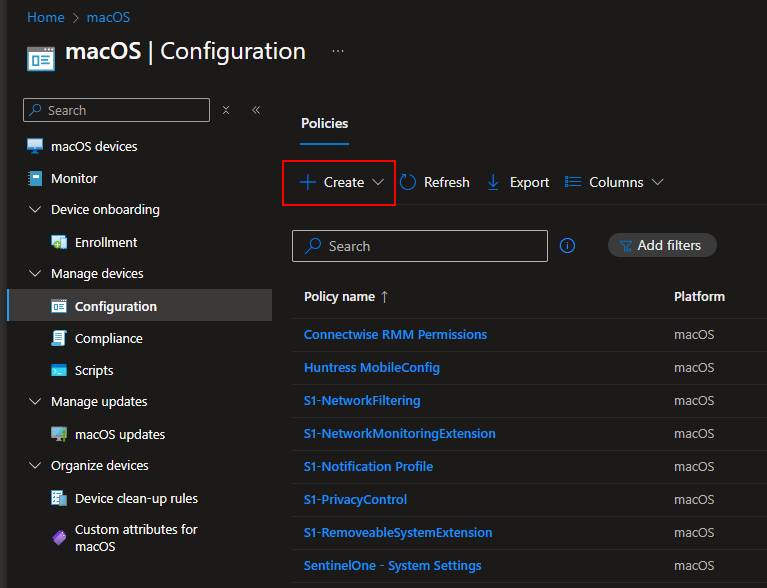
Task: Click the macOS updates icon
Action: click(x=59, y=435)
